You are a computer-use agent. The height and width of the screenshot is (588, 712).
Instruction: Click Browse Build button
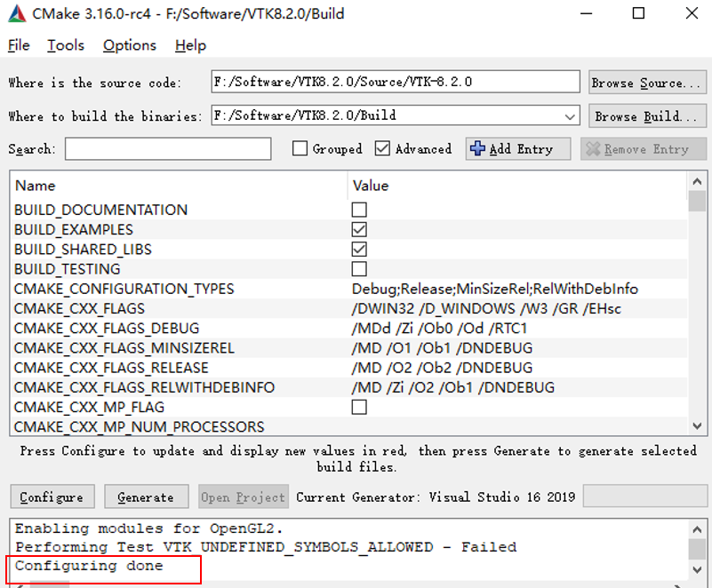[647, 116]
